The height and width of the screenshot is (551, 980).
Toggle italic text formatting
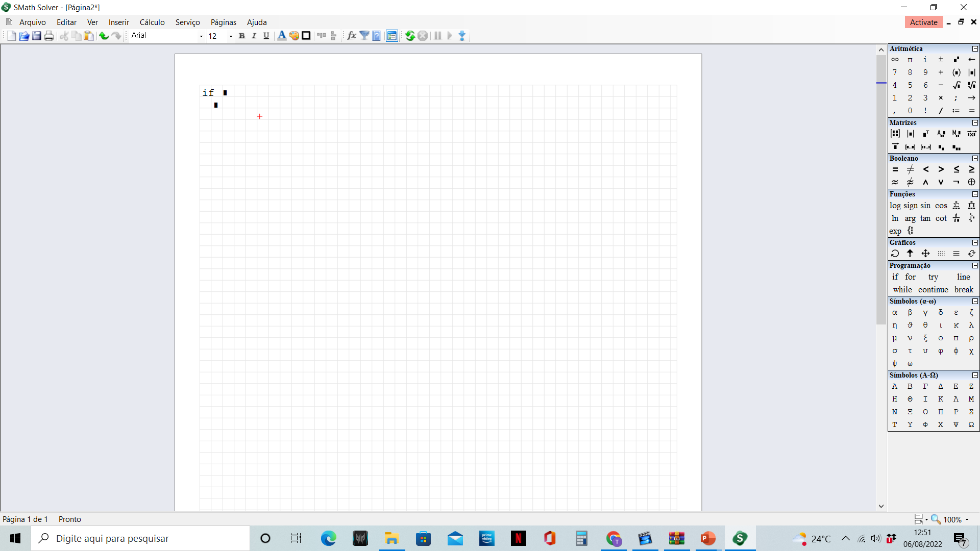pyautogui.click(x=254, y=36)
